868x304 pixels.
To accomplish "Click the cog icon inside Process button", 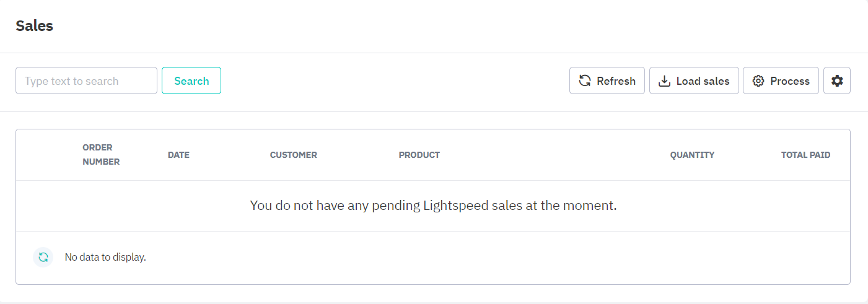I will click(758, 81).
